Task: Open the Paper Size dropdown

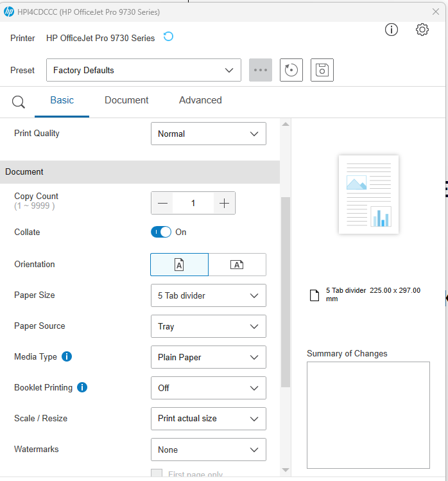Action: coord(209,295)
